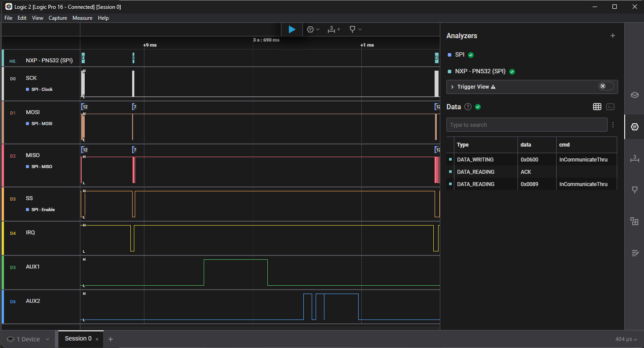Image resolution: width=644 pixels, height=348 pixels.
Task: Open the Extensions sidebar icon
Action: click(634, 221)
